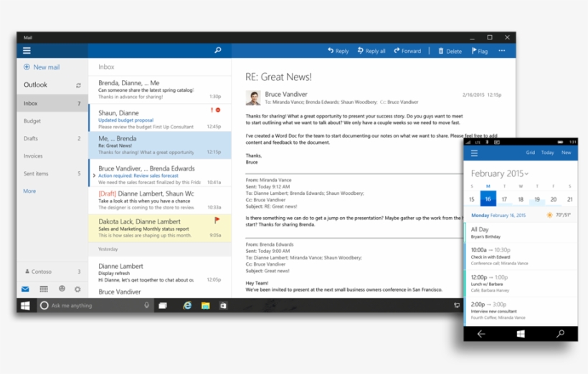Open the hamburger menu in Mail
588x374 pixels.
click(27, 51)
